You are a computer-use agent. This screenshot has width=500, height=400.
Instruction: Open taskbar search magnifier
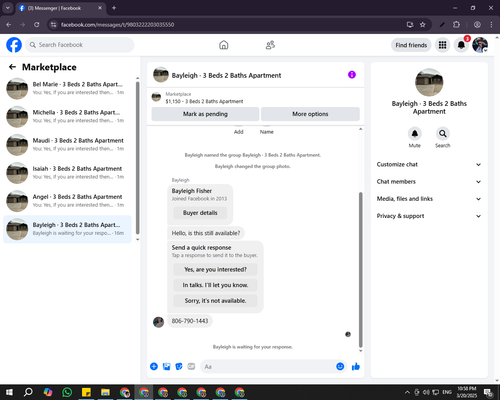tap(28, 392)
